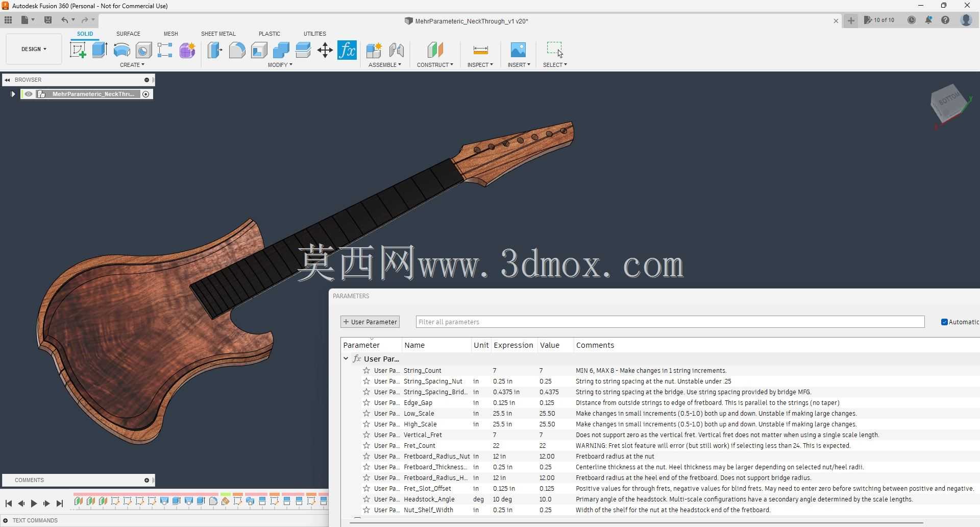The image size is (980, 527).
Task: Open the File menu dropdown
Action: click(x=28, y=20)
